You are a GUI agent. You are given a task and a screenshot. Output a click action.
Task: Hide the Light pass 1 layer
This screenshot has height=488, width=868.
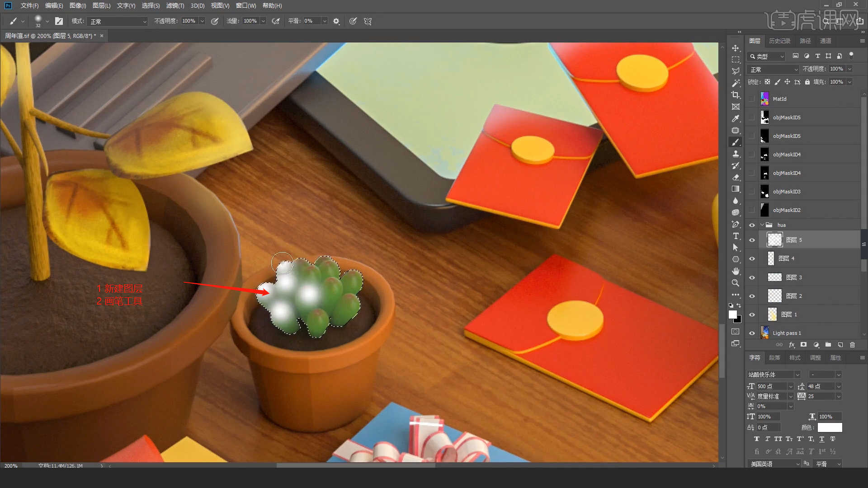(x=752, y=333)
